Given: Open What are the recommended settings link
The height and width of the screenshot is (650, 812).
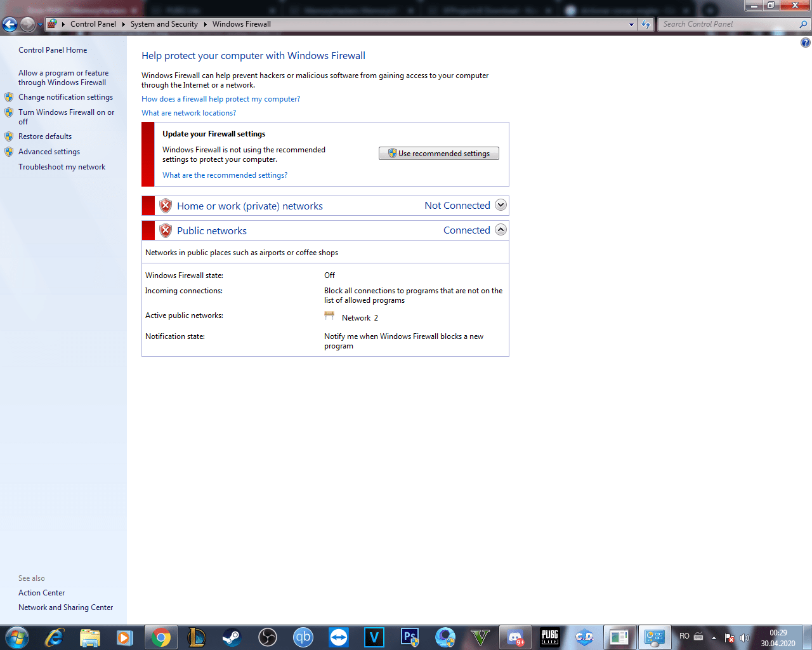Looking at the screenshot, I should tap(225, 175).
